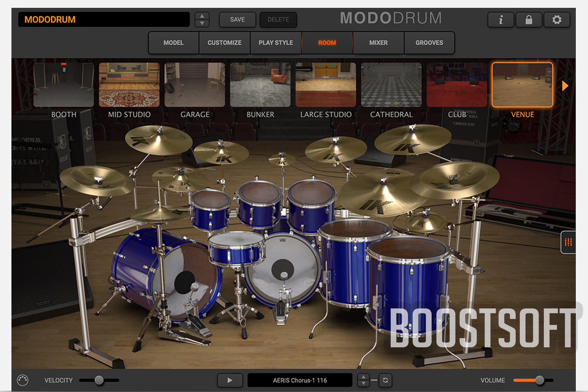Open the GROOVES tab
This screenshot has height=392, width=588.
(429, 43)
